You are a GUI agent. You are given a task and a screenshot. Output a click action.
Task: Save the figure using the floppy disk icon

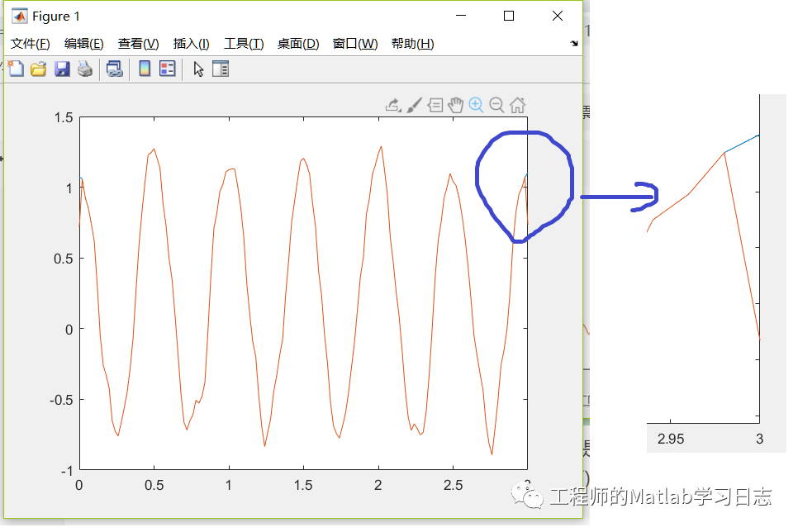click(62, 69)
